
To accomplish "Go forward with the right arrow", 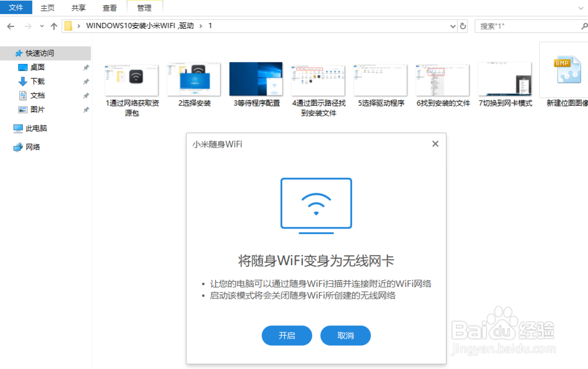I will click(x=28, y=26).
